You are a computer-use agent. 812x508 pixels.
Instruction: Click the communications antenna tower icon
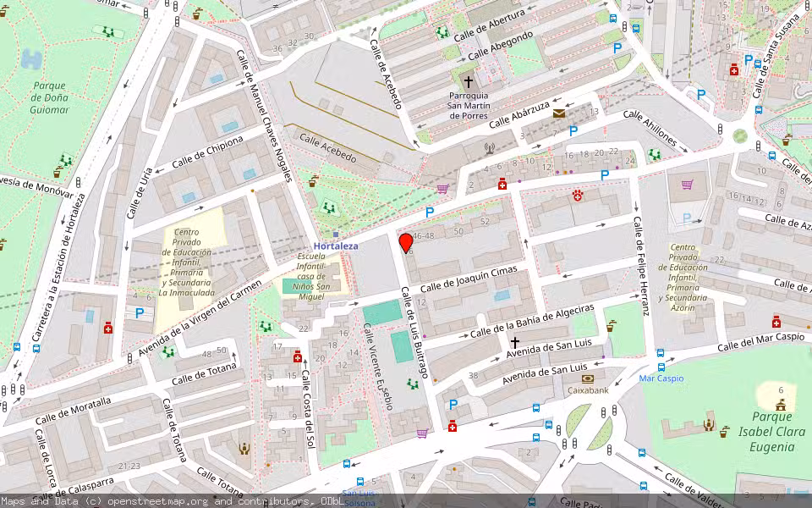point(490,149)
